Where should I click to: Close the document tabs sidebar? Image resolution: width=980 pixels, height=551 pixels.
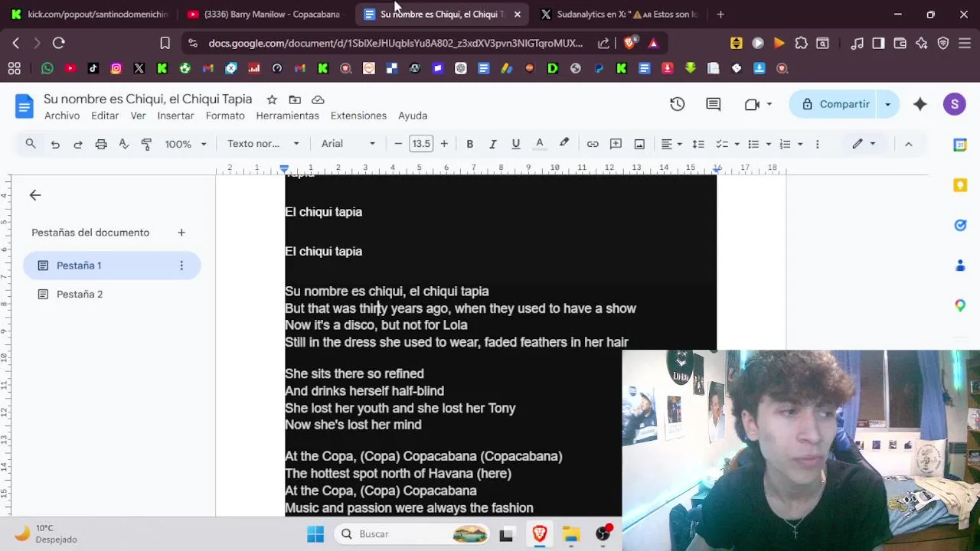pos(35,195)
